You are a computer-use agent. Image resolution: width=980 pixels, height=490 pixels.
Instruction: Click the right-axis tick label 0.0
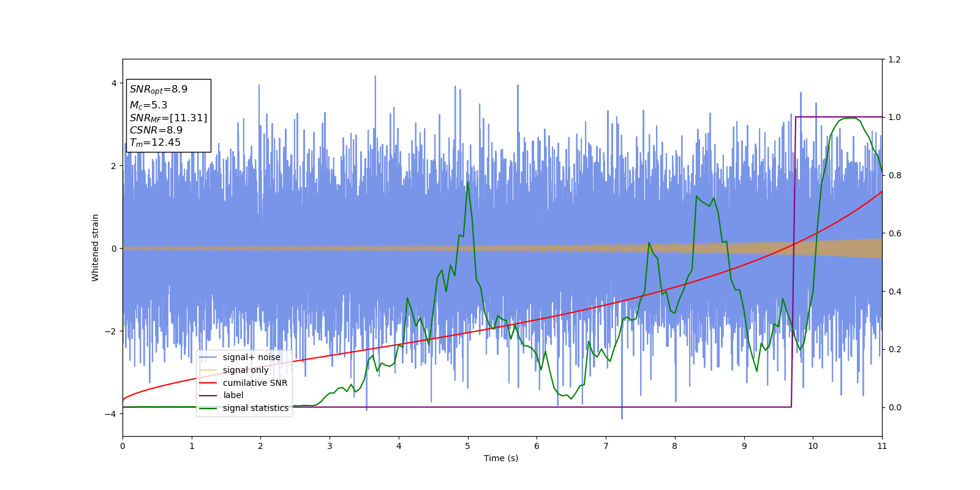(x=895, y=407)
